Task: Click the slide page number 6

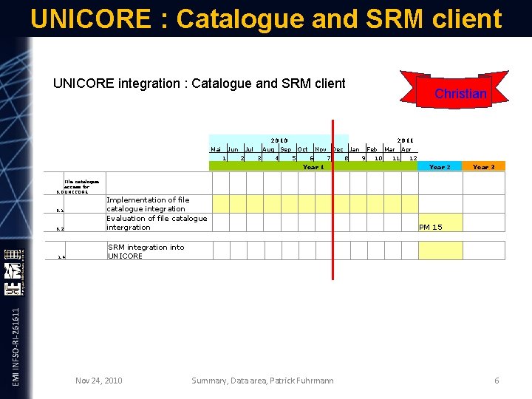Action: click(497, 381)
